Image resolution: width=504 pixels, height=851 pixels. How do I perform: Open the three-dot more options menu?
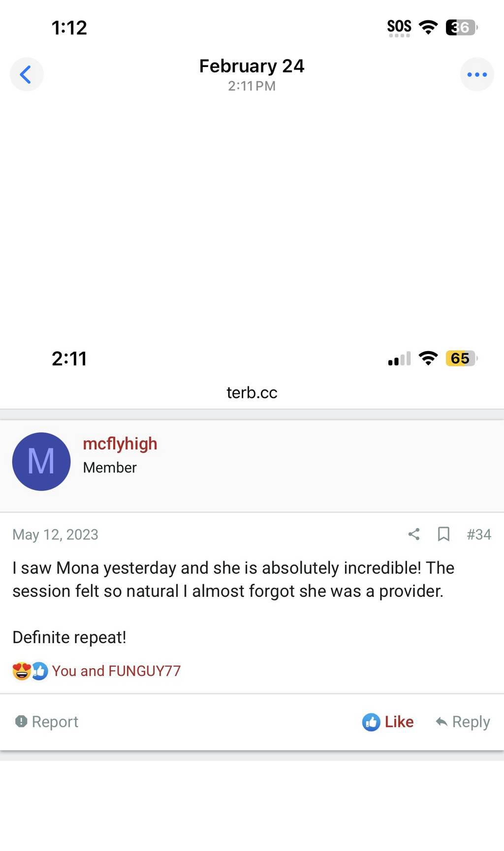pos(476,75)
